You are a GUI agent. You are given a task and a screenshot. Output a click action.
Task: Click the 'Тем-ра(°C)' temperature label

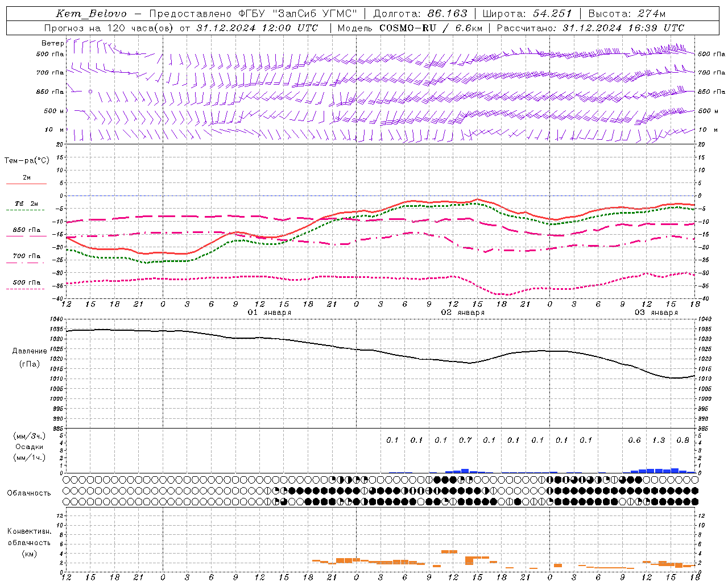tap(27, 161)
